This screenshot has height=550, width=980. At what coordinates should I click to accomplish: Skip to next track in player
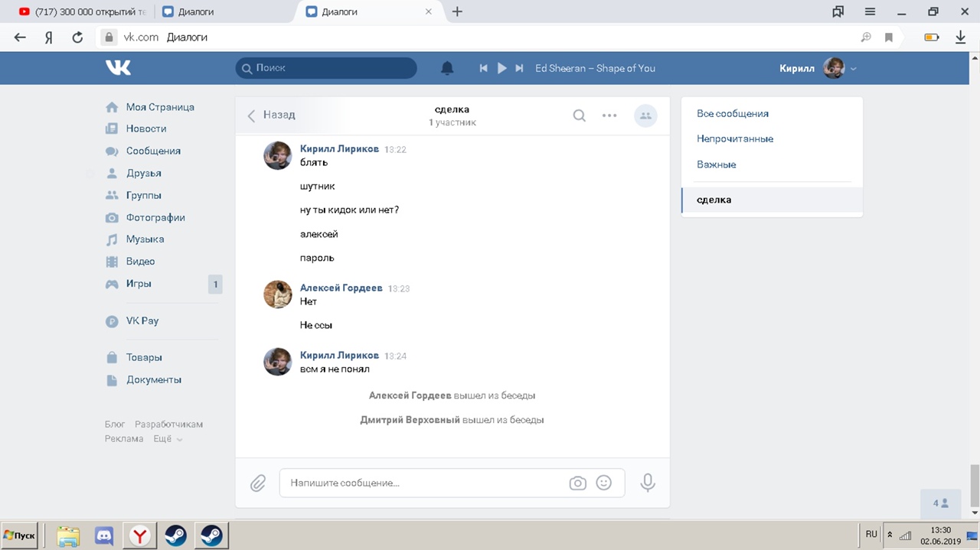[519, 68]
